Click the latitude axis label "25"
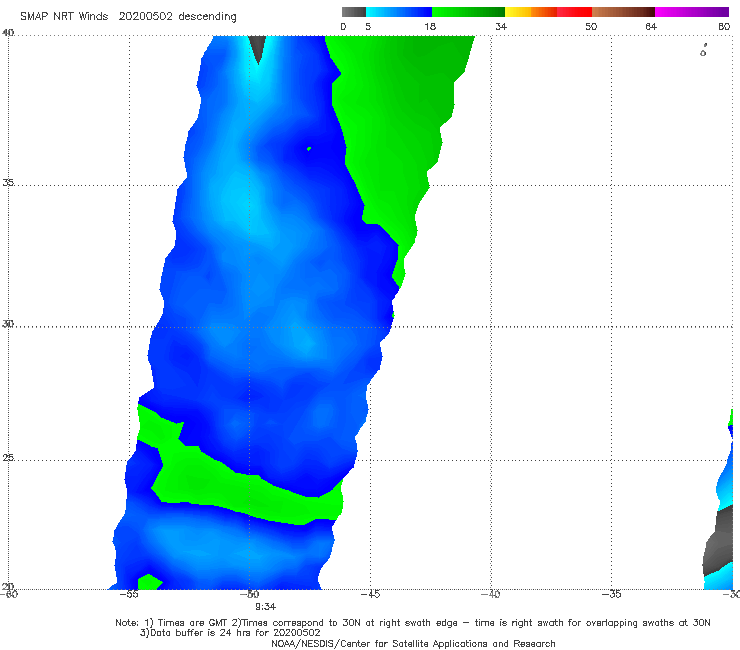The height and width of the screenshot is (650, 740). 8,458
